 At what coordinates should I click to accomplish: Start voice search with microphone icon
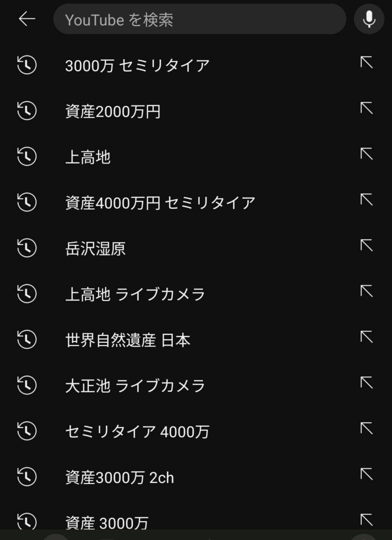click(369, 20)
